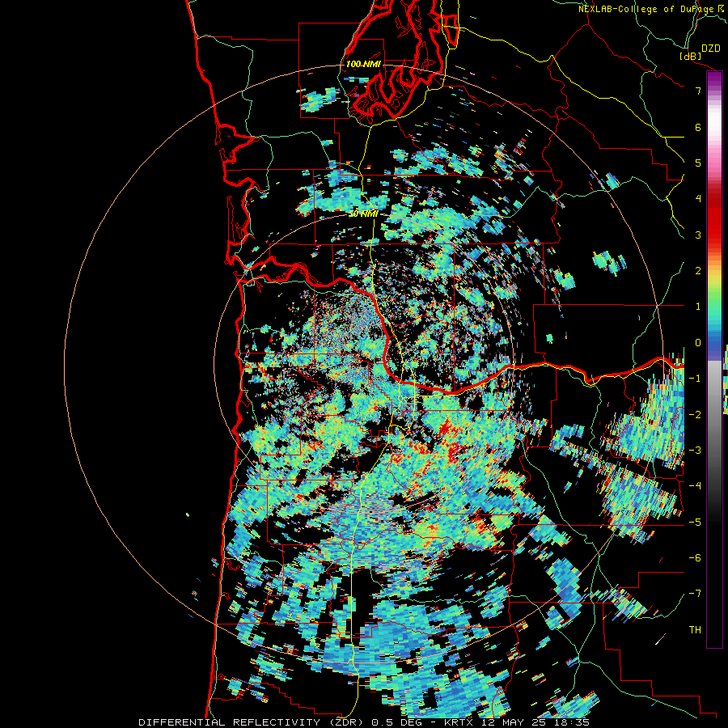728x728 pixels.
Task: Click the -4 value on color scale
Action: tap(695, 486)
